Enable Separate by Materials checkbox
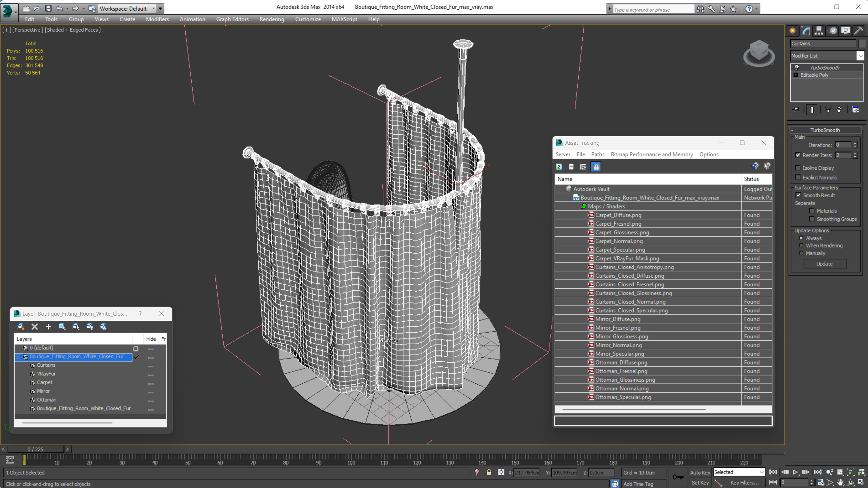The height and width of the screenshot is (488, 868). tap(812, 210)
